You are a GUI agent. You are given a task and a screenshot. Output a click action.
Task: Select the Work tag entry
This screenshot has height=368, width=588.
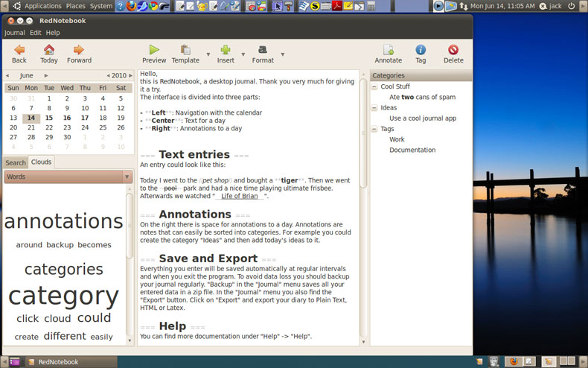(397, 139)
